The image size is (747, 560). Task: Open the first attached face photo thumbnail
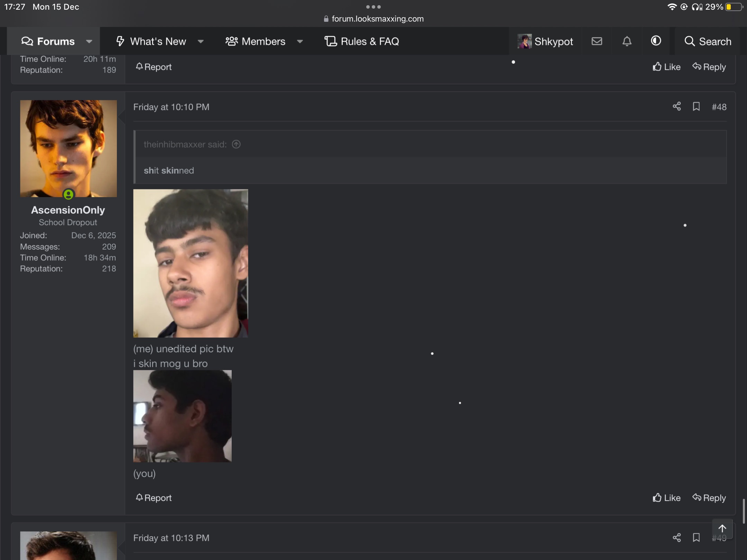[x=191, y=263]
